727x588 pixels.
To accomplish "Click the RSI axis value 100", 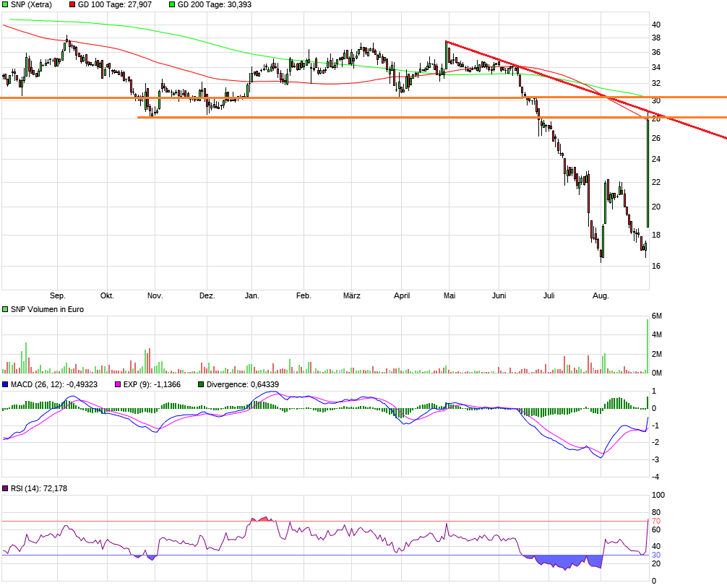I will pos(658,496).
